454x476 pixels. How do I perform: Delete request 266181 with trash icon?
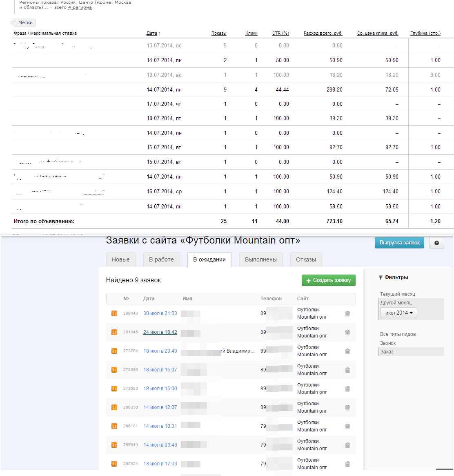(347, 427)
